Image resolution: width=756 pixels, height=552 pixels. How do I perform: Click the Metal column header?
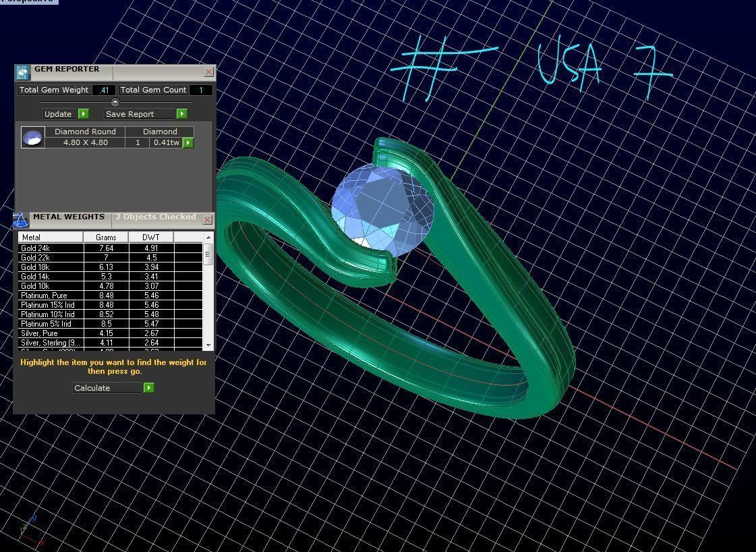click(51, 237)
